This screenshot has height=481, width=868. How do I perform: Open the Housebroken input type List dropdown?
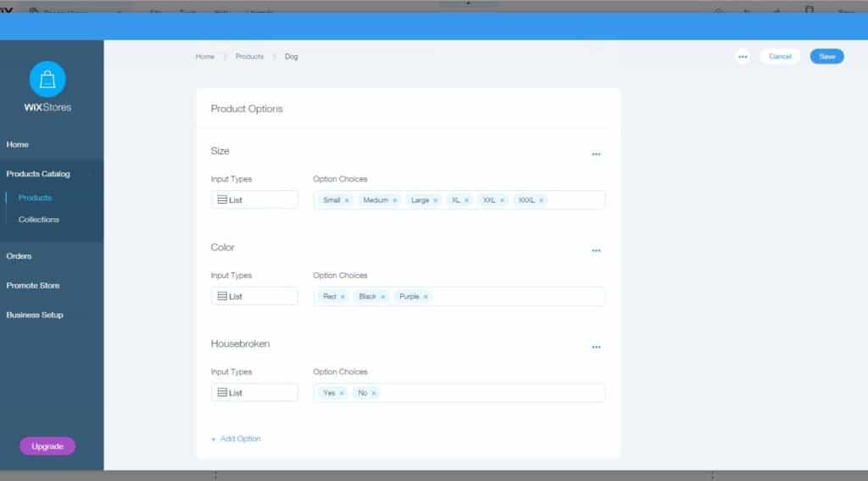254,393
